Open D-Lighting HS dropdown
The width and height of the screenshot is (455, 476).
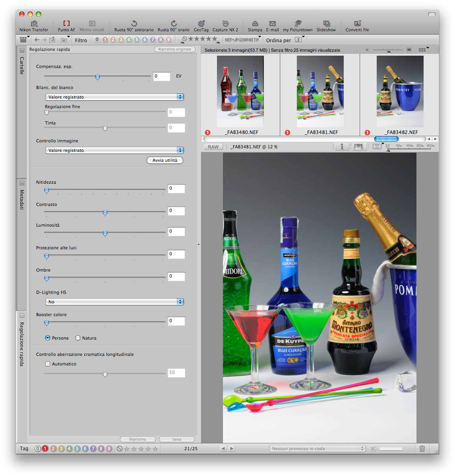[115, 302]
